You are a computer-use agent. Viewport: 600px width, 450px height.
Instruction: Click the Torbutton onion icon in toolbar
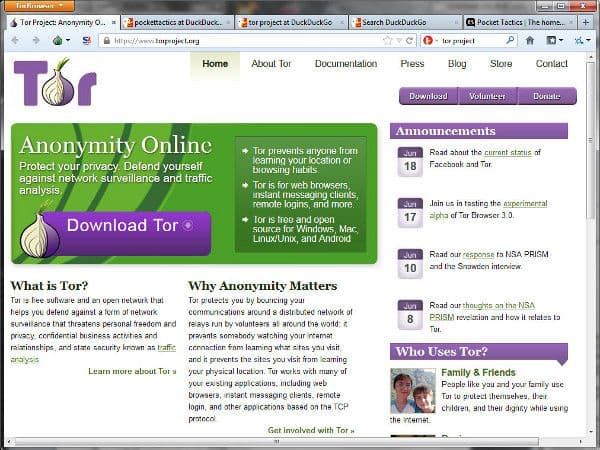click(58, 40)
